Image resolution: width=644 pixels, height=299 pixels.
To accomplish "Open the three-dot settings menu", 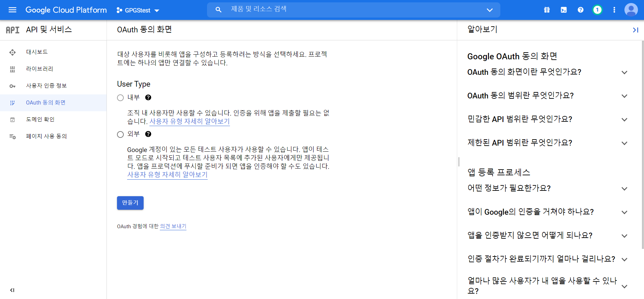I will pyautogui.click(x=614, y=10).
